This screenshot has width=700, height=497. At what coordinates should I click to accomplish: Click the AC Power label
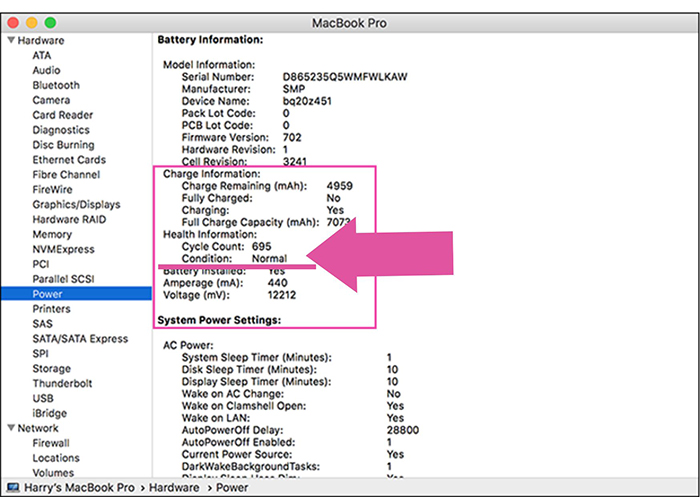(188, 345)
